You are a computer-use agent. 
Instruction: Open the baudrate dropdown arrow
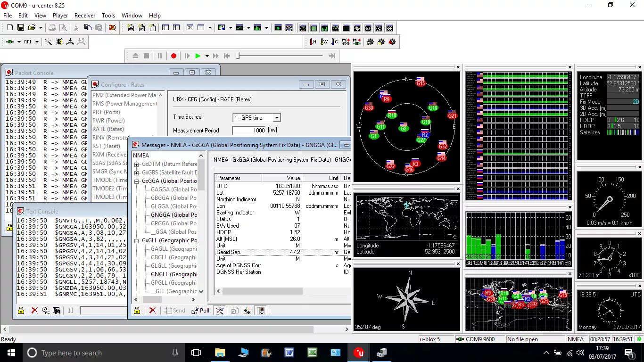(x=37, y=42)
